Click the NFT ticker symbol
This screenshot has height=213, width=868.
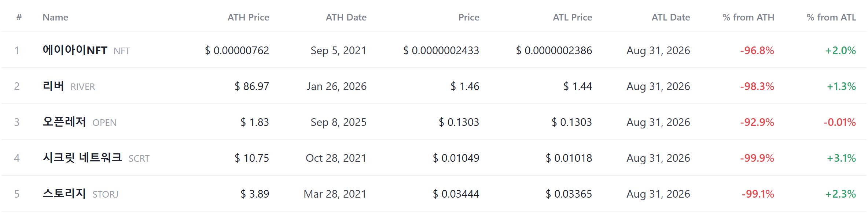click(x=122, y=51)
